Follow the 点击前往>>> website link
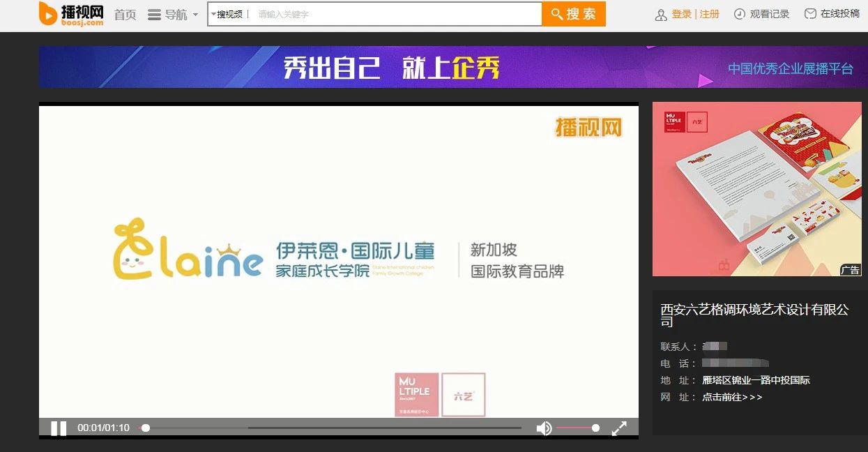 732,397
